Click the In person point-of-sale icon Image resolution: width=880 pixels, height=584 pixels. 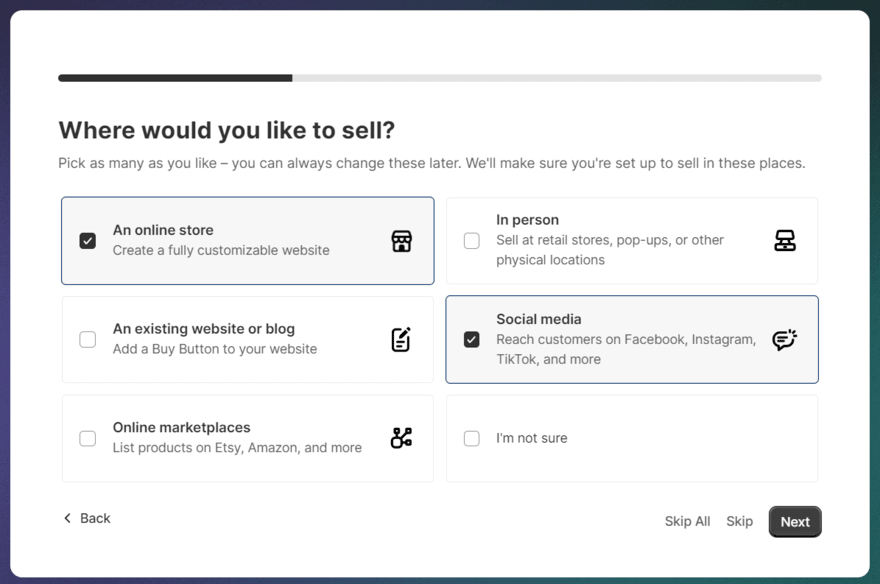[x=785, y=241]
